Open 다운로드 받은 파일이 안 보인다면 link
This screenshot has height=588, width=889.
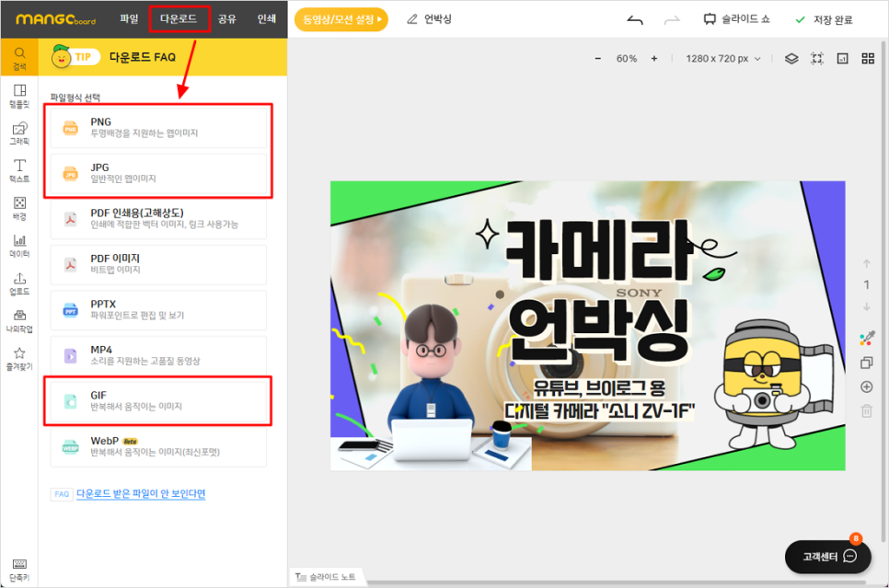(x=141, y=494)
